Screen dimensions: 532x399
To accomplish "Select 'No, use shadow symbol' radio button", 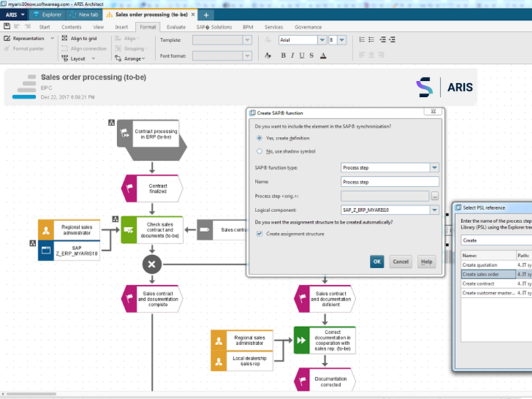I will (x=260, y=150).
